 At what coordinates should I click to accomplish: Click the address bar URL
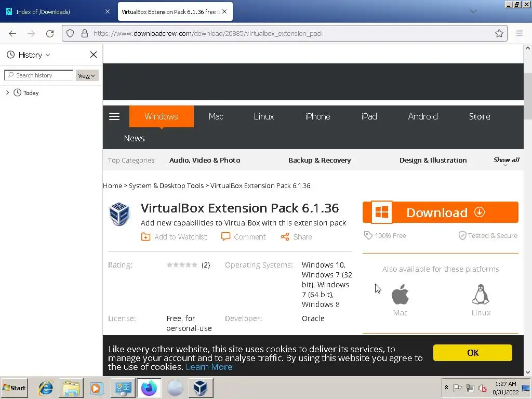(208, 33)
